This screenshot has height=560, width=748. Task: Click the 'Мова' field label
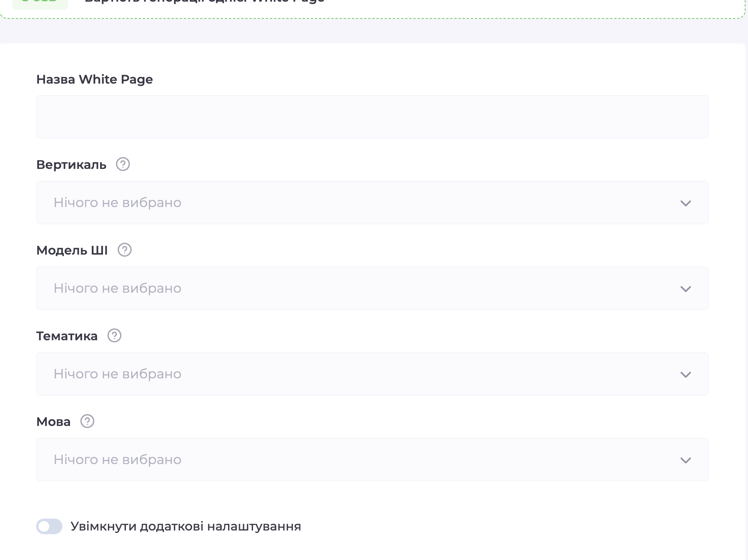click(53, 422)
